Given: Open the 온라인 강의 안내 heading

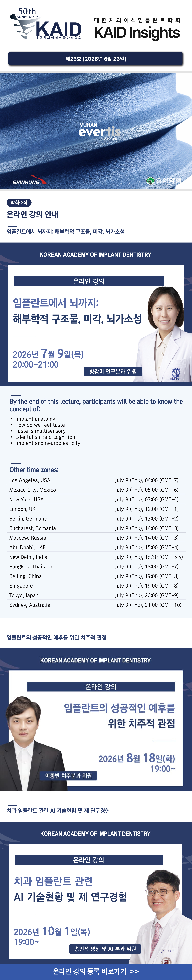Looking at the screenshot, I should (x=33, y=214).
